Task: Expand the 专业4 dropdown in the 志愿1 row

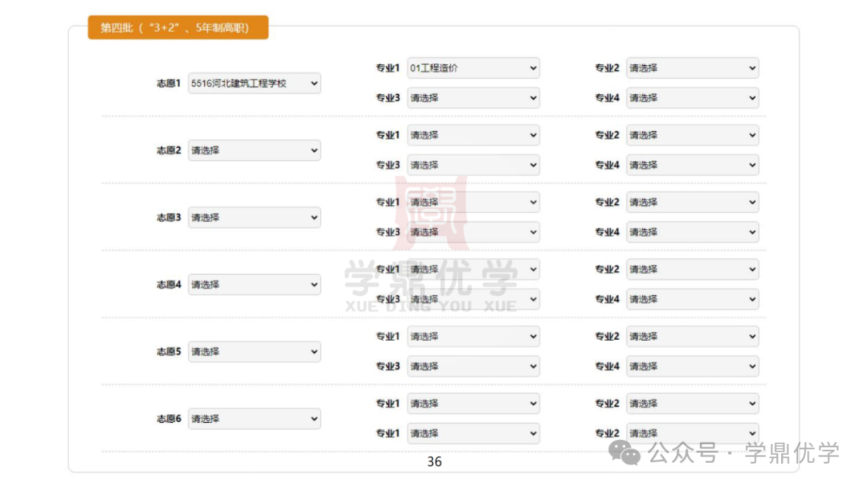Action: tap(693, 98)
